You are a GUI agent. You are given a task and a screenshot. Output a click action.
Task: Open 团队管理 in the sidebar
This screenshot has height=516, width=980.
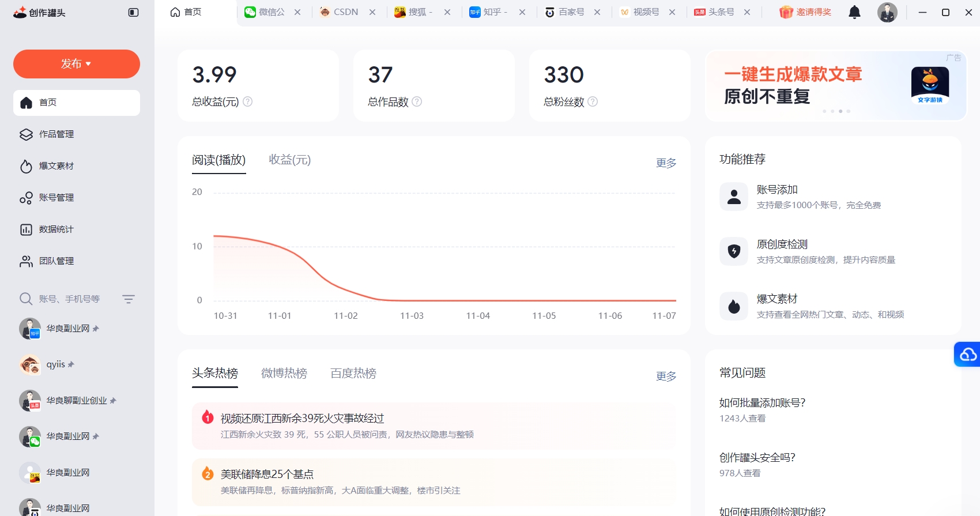coord(77,261)
